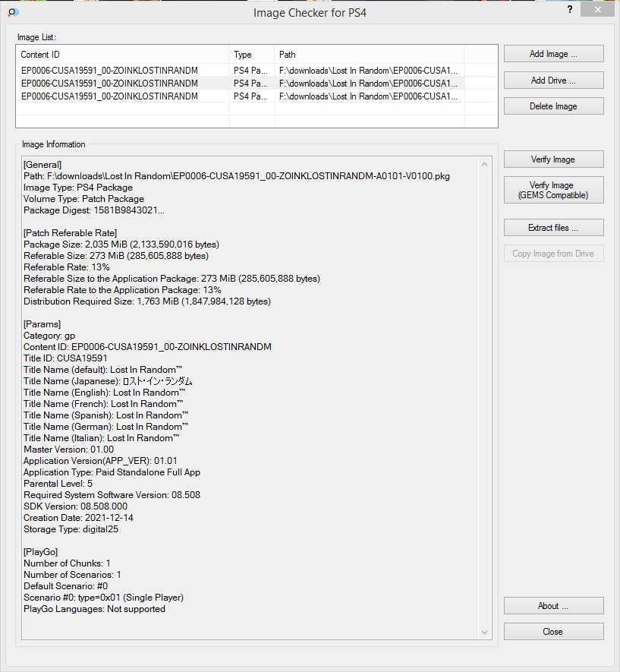
Task: Click the 'Application Type: Paid Standalone Full App' line
Action: click(x=112, y=472)
